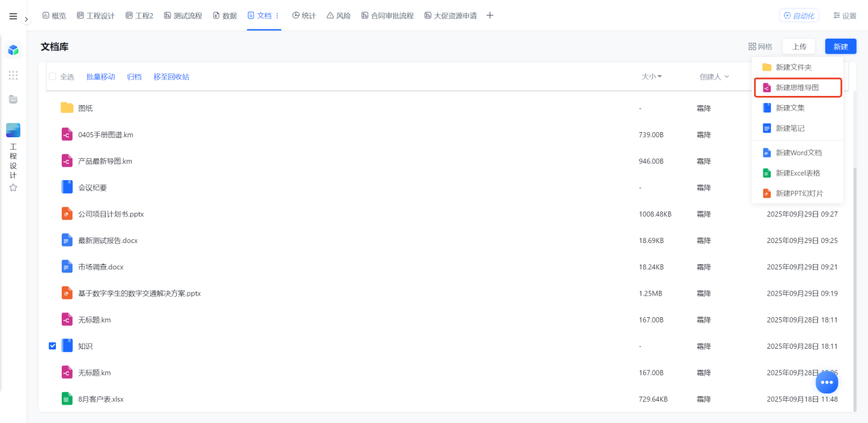The height and width of the screenshot is (423, 868).
Task: Click the PPT icon of 公司项目计划书.pptx
Action: pos(66,213)
